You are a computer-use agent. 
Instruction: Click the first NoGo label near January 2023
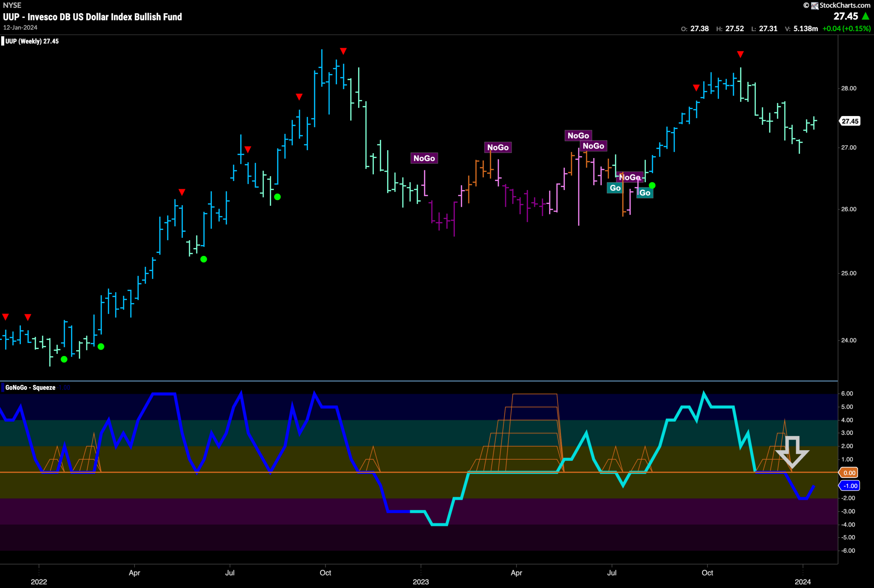pyautogui.click(x=424, y=158)
